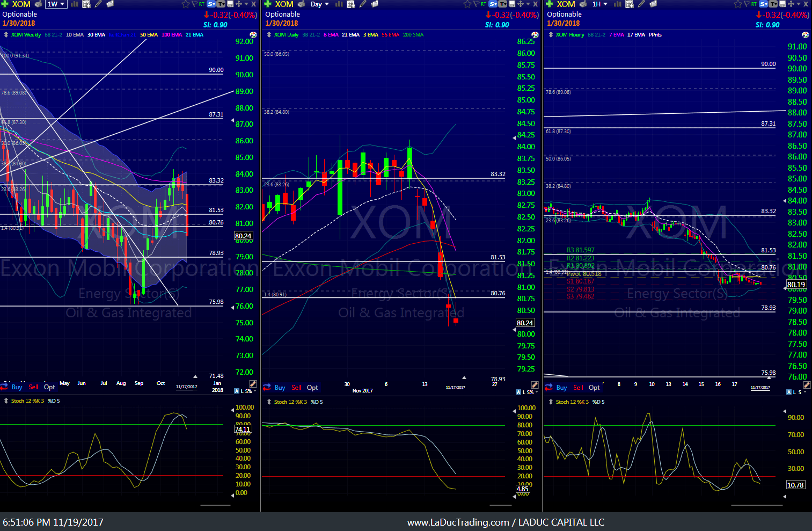The height and width of the screenshot is (531, 812).
Task: Click the 80.24 current price tag on weekly axis
Action: (x=243, y=236)
